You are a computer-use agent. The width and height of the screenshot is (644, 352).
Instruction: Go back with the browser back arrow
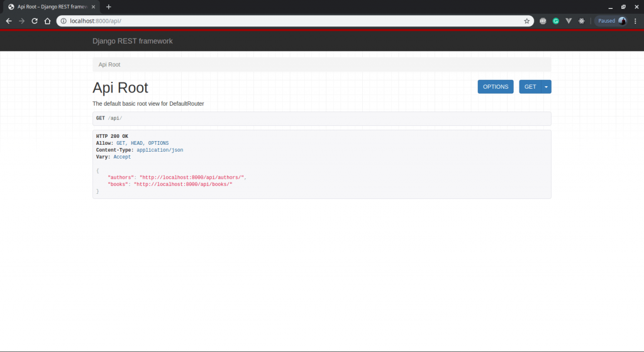[x=9, y=21]
